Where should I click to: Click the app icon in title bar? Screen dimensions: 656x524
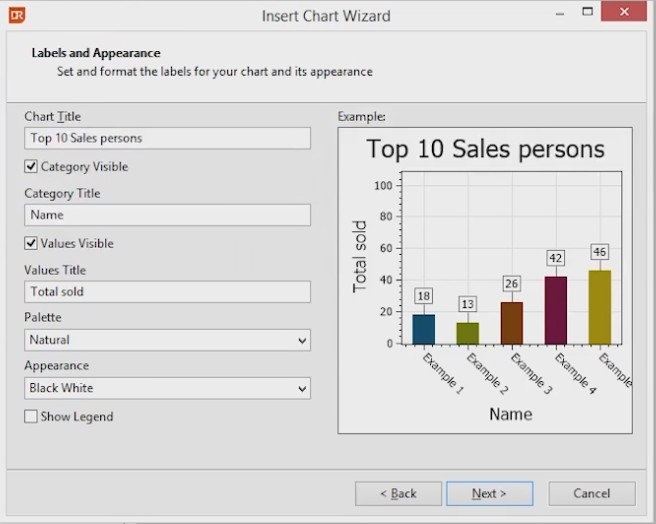click(x=17, y=15)
